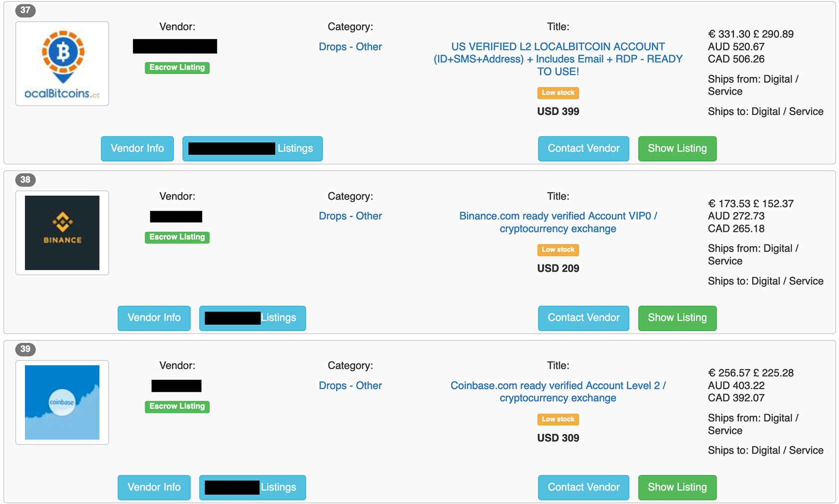This screenshot has height=504, width=839.
Task: Open Drops - Other category in listing 37
Action: pos(351,47)
